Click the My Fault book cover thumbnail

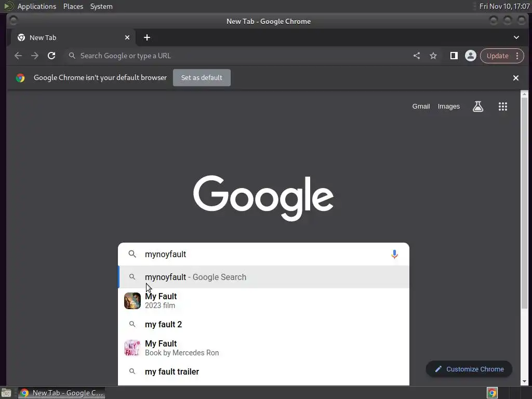click(x=132, y=348)
